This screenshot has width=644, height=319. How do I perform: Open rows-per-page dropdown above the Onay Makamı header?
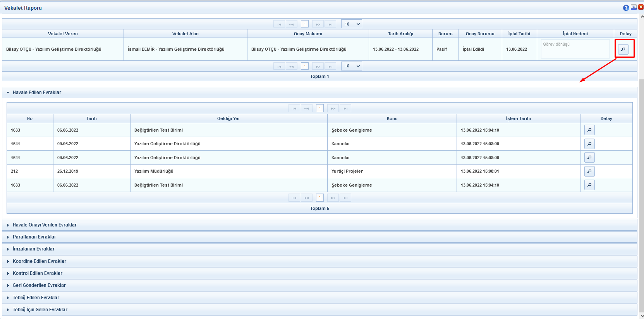351,24
